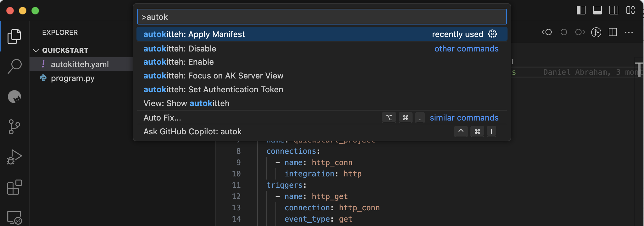Click the yellow minimize window button
This screenshot has height=226, width=644.
(x=23, y=11)
